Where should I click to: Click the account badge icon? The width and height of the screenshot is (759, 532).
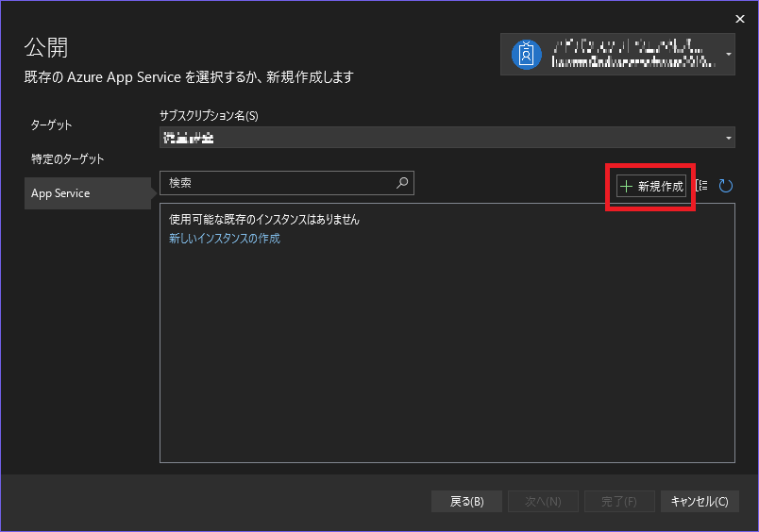(526, 55)
